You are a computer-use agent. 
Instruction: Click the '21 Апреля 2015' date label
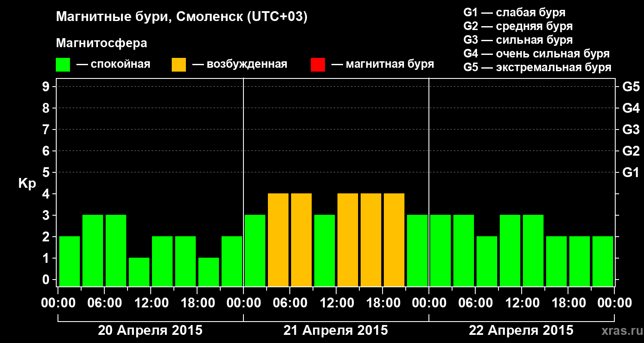336,331
